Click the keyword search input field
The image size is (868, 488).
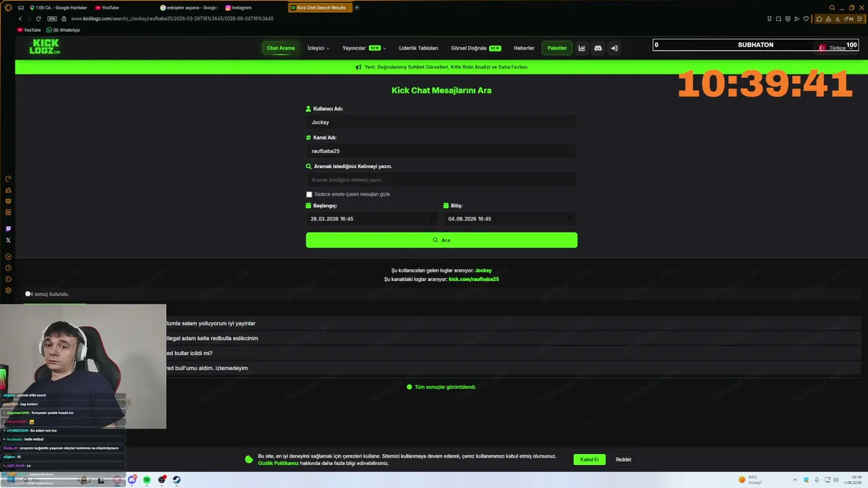coord(441,180)
